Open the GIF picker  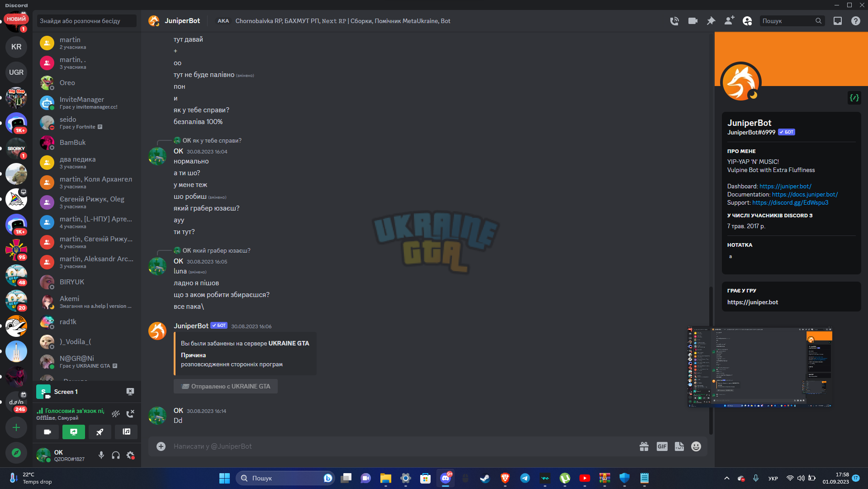[662, 446]
